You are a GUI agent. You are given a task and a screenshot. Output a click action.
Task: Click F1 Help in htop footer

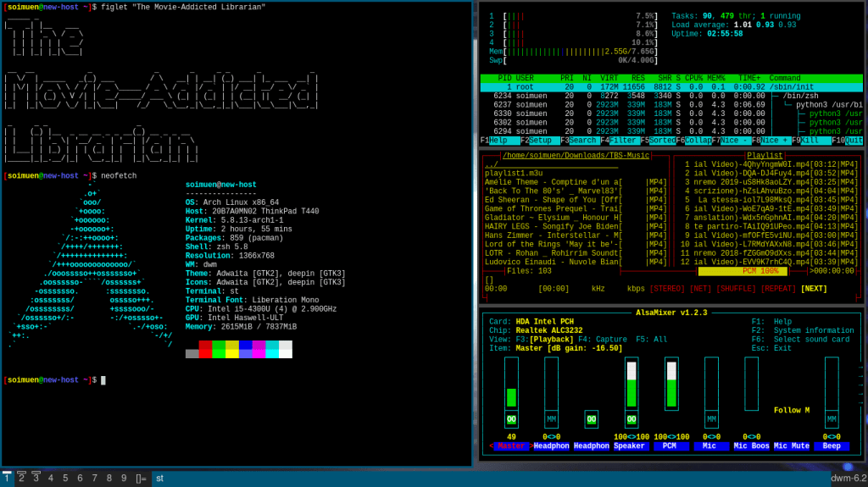tap(498, 140)
